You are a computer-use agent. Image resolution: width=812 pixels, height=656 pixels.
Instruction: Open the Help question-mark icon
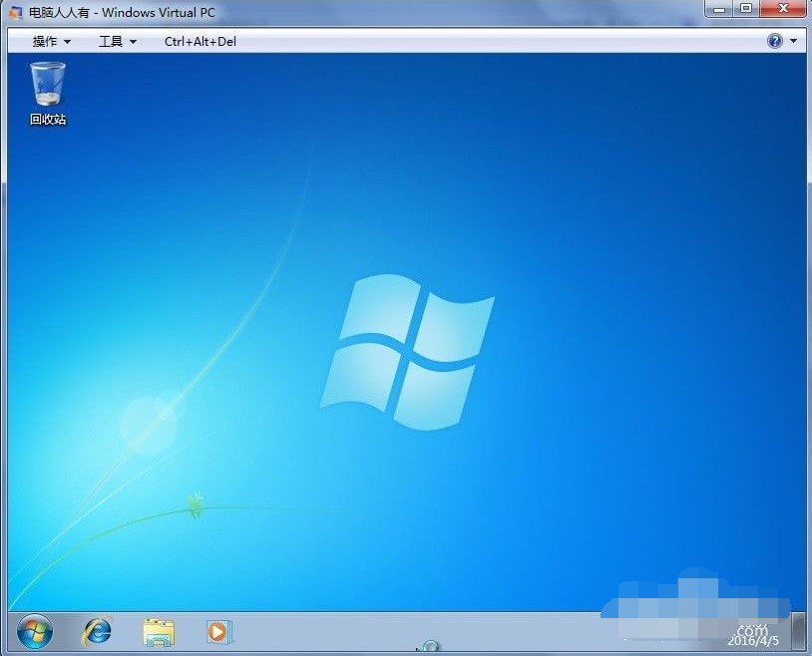(776, 41)
